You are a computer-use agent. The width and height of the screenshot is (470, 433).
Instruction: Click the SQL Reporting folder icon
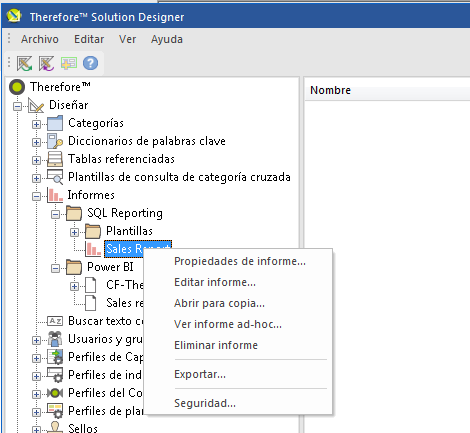(x=74, y=213)
